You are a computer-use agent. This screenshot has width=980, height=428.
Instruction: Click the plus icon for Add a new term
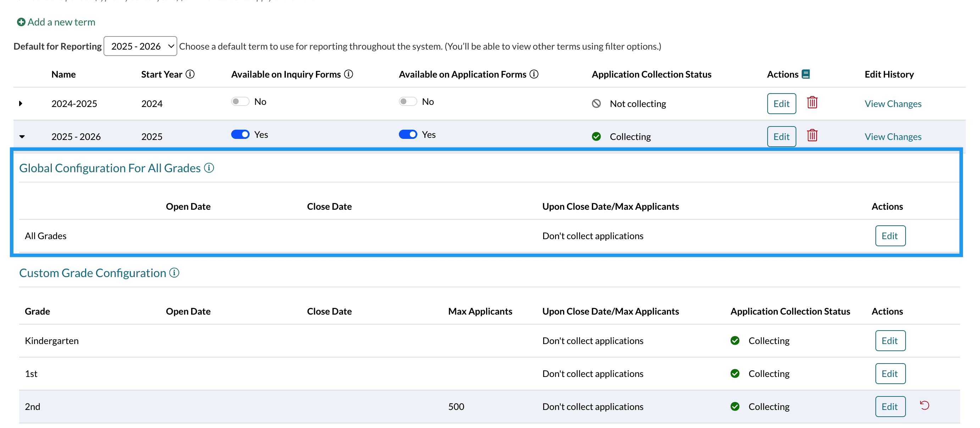pos(21,22)
